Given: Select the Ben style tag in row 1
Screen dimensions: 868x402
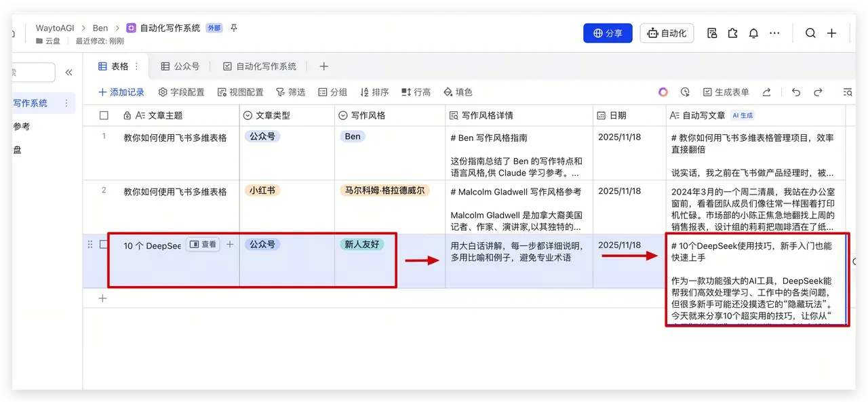Looking at the screenshot, I should pyautogui.click(x=353, y=136).
